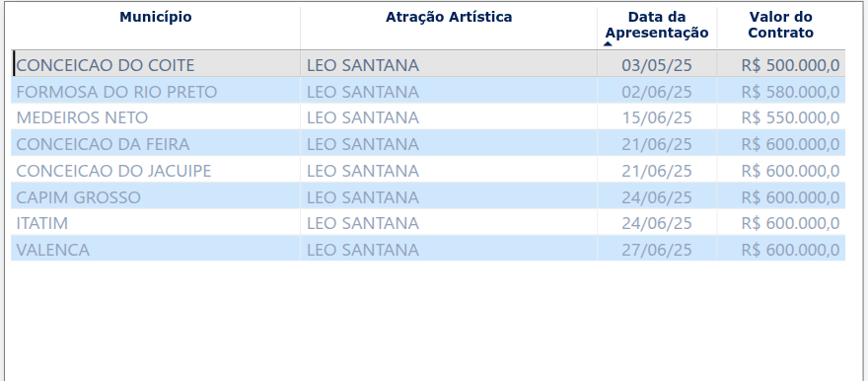Click the date 02/06/25 cell

click(657, 92)
